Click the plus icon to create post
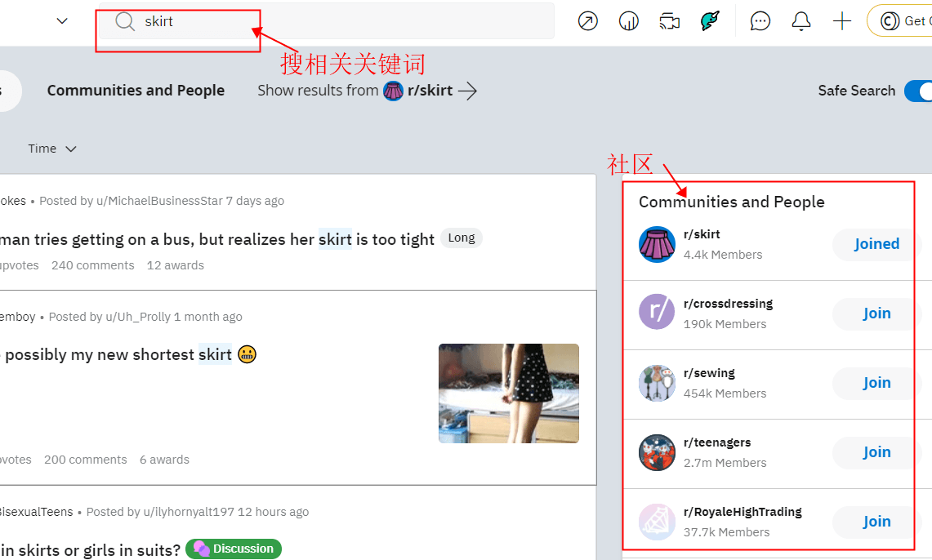Image resolution: width=932 pixels, height=560 pixels. pos(842,21)
